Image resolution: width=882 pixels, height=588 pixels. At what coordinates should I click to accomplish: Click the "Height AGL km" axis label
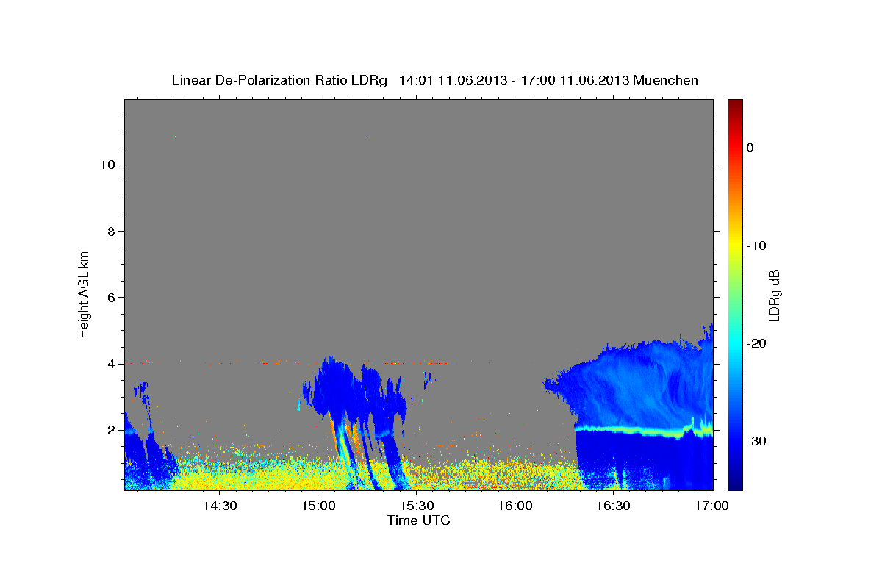point(84,293)
